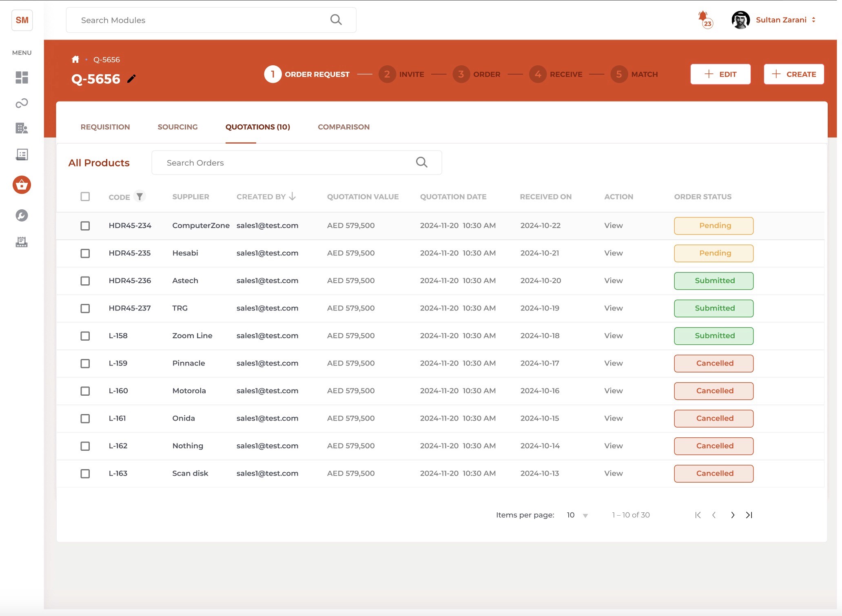Switch to the COMPARISON tab

[x=343, y=127]
